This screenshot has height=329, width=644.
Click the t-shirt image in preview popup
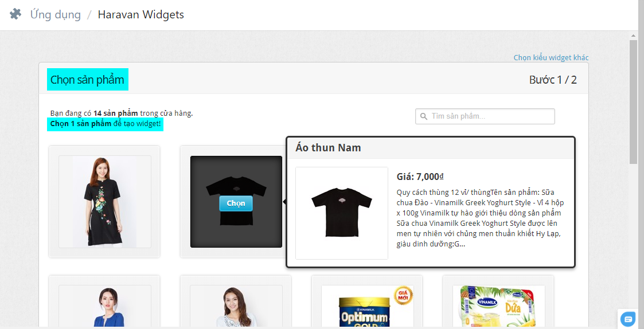point(342,213)
